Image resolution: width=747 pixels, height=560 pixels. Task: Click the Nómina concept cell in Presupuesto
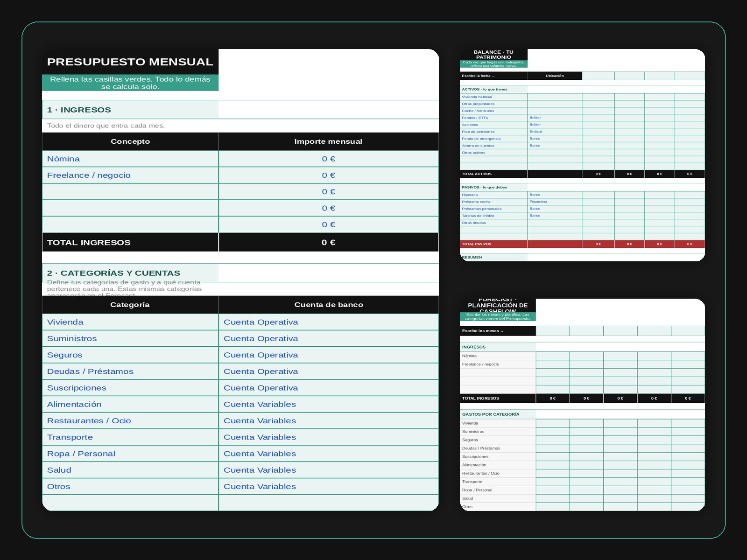(x=130, y=159)
